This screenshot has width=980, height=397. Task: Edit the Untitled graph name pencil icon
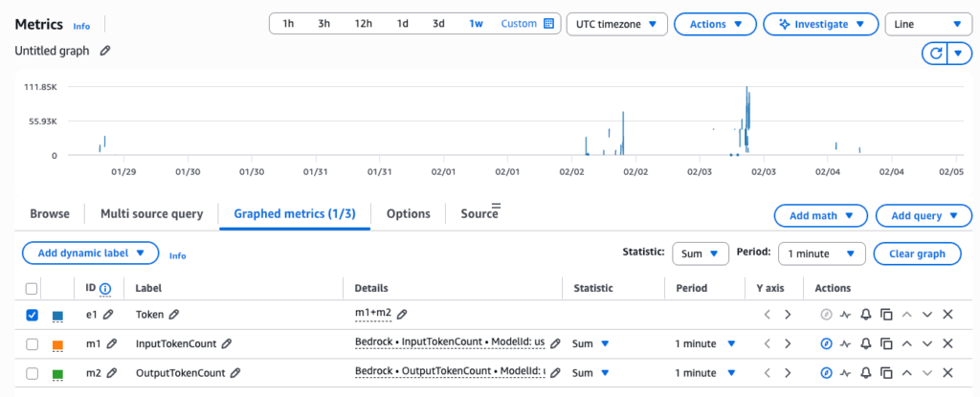click(105, 51)
